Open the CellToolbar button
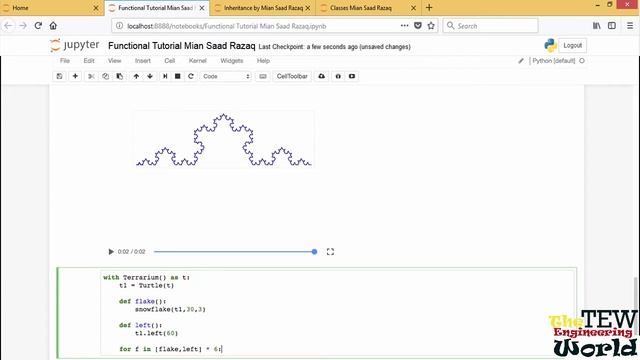This screenshot has height=360, width=640. [292, 76]
